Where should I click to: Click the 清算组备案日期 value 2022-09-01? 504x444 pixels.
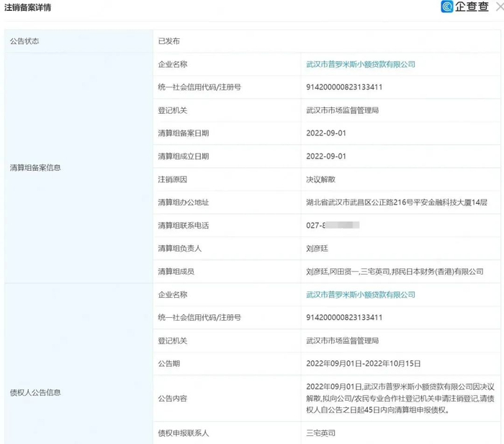[x=326, y=133]
